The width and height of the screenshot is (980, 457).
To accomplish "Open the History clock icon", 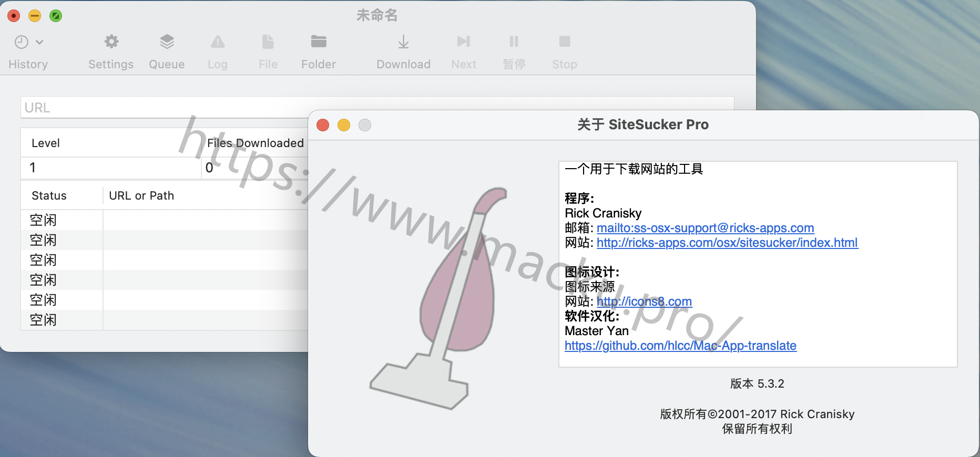I will [x=22, y=42].
